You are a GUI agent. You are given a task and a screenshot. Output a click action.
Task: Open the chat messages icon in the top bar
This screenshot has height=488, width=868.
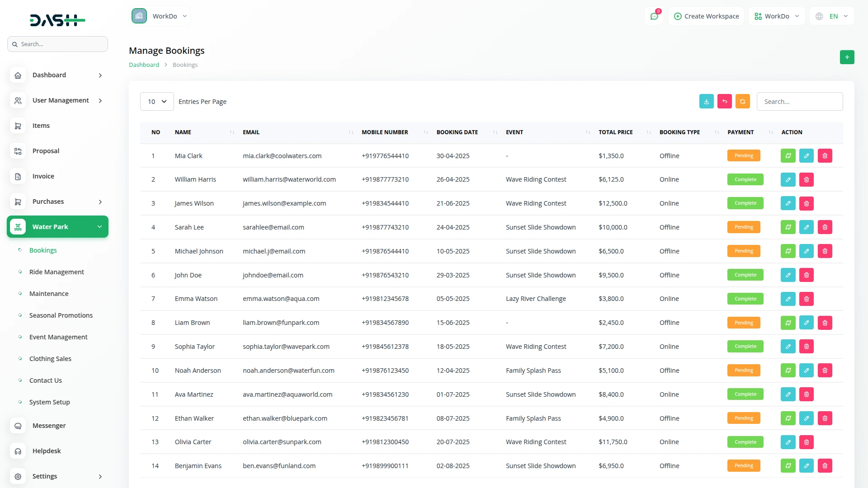click(x=654, y=16)
